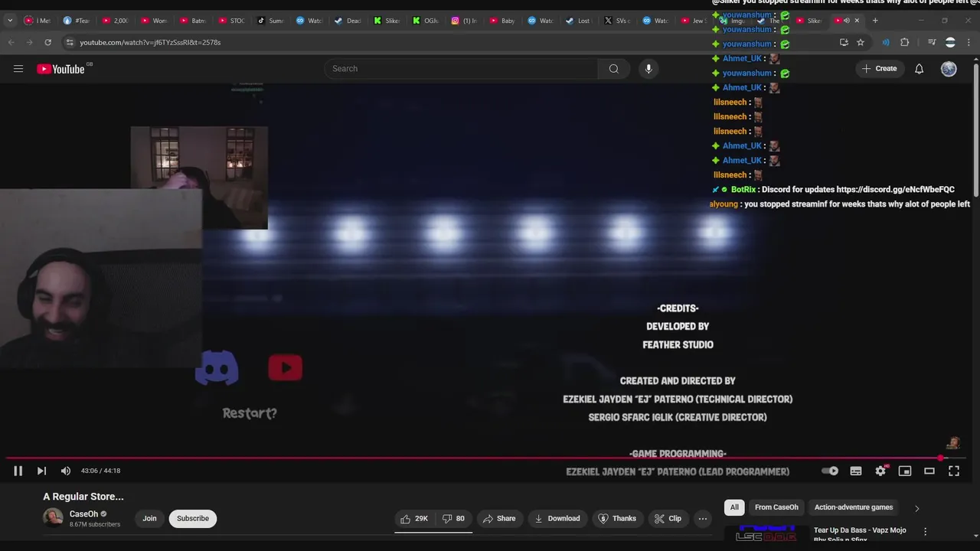Expand more filter chips with right arrow
Screen dimensions: 980x551
[x=916, y=508]
